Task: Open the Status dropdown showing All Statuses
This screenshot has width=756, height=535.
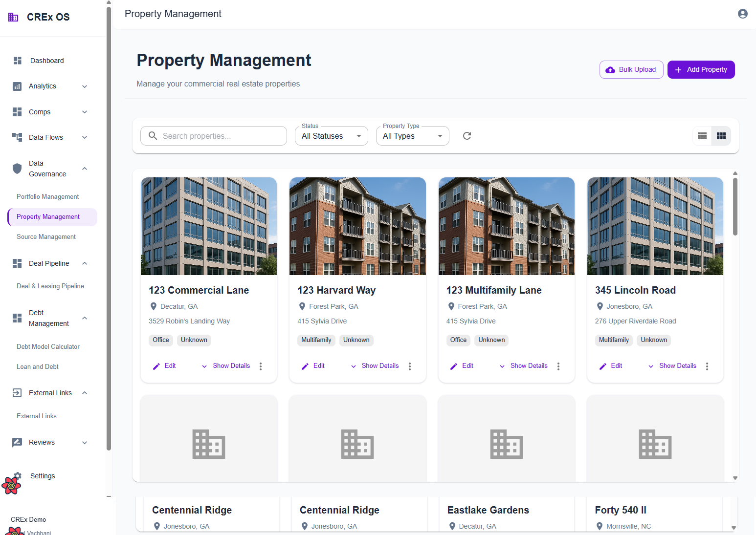Action: pos(331,136)
